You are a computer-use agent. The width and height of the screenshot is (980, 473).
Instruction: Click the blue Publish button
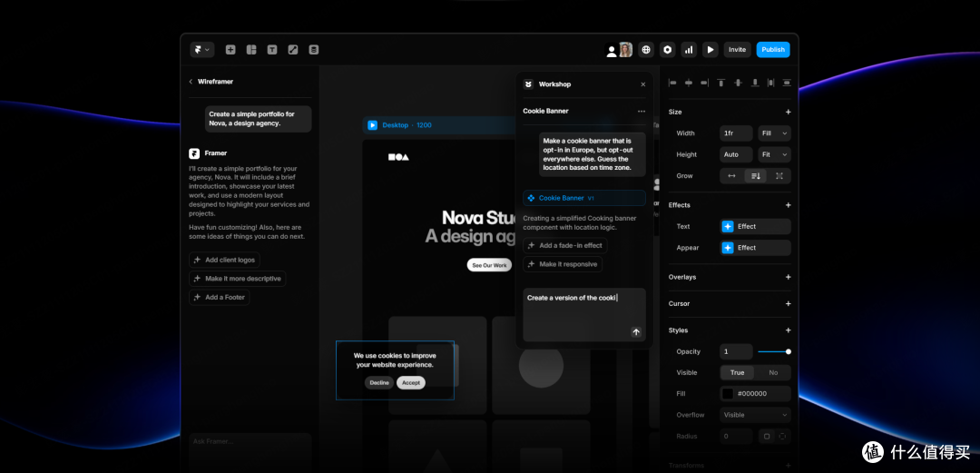773,50
